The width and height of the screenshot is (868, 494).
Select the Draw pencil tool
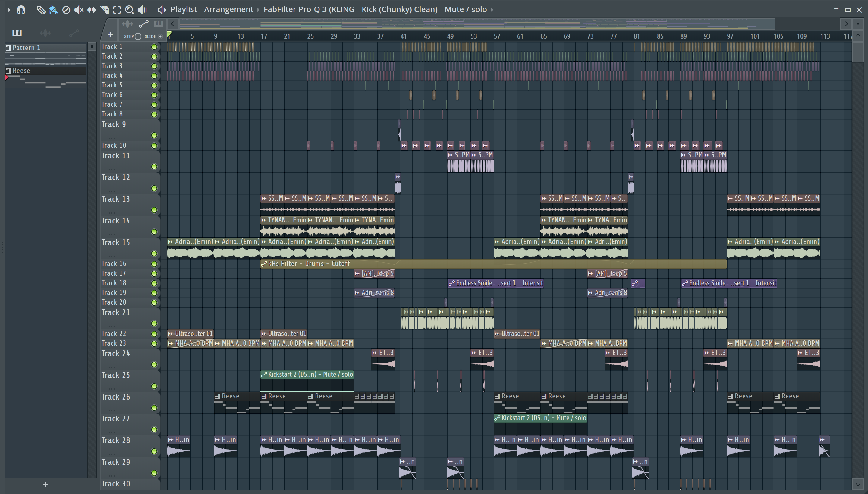pyautogui.click(x=41, y=10)
